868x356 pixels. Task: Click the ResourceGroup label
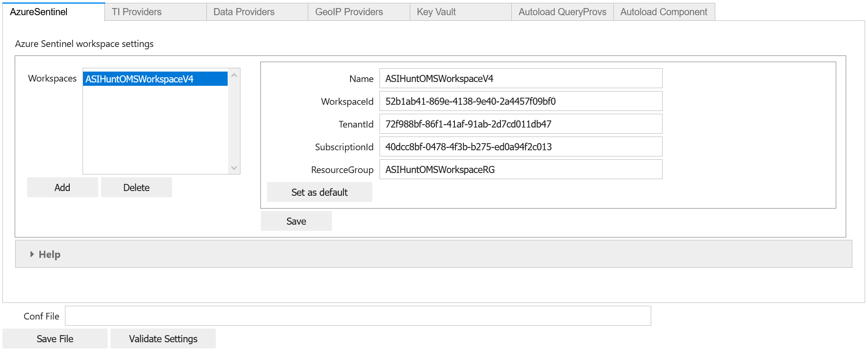(342, 170)
